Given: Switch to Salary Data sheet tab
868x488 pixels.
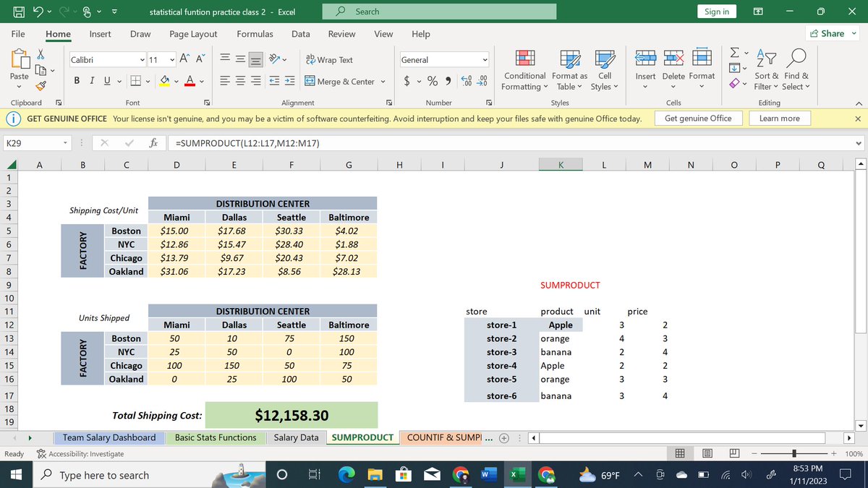Looking at the screenshot, I should tap(296, 437).
